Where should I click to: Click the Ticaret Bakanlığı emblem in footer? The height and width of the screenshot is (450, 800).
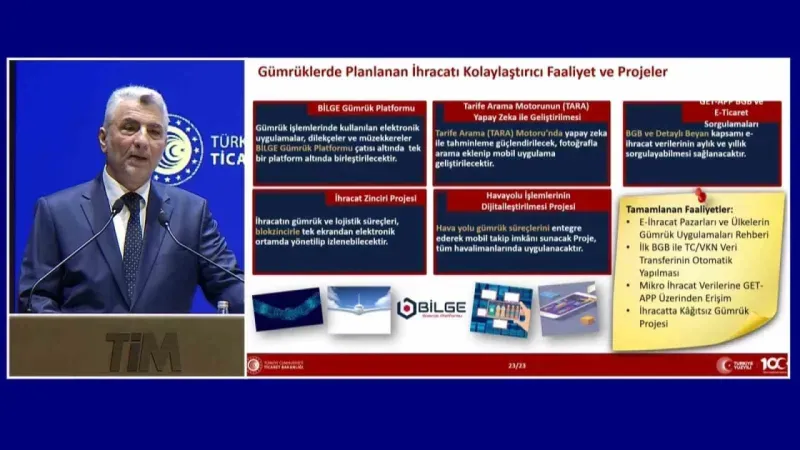(256, 365)
